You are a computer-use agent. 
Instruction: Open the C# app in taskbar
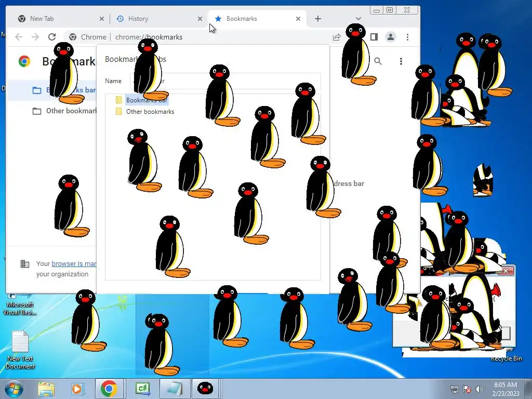142,389
